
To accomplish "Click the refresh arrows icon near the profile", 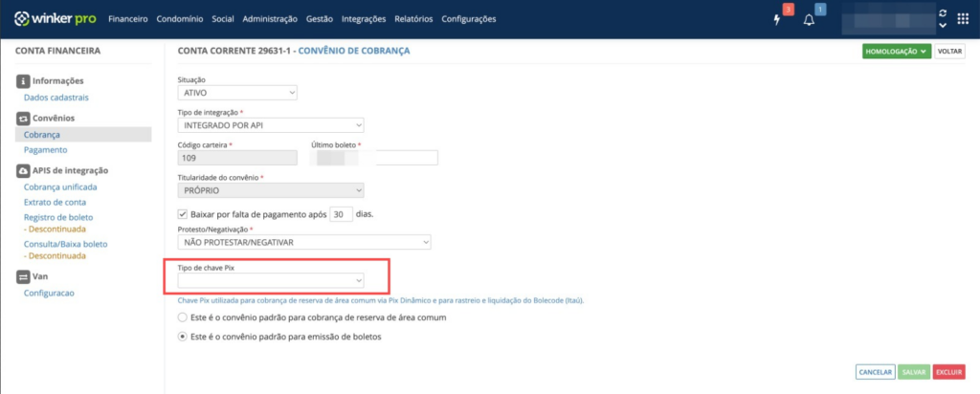I will 943,13.
